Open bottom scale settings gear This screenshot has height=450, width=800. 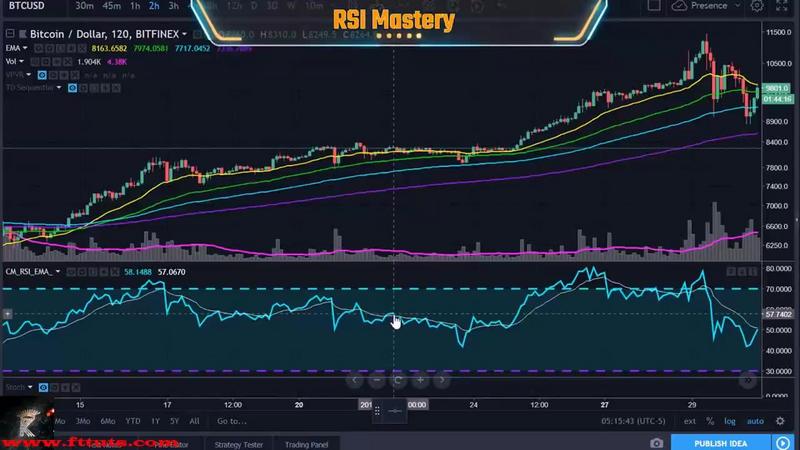[780, 421]
